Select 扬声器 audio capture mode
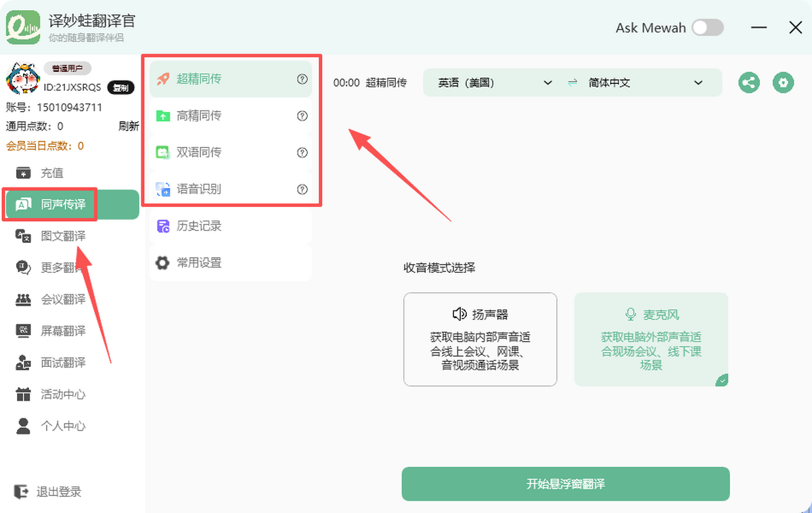Image resolution: width=812 pixels, height=513 pixels. click(x=480, y=339)
